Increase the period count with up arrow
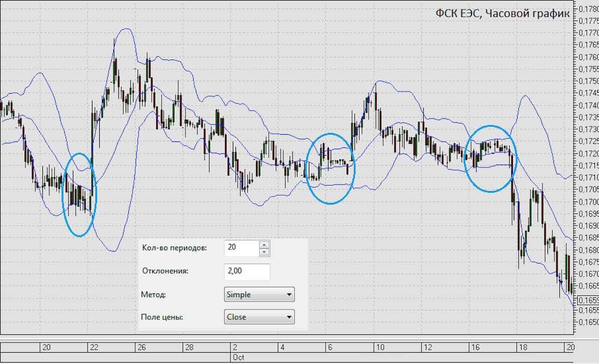 (264, 244)
